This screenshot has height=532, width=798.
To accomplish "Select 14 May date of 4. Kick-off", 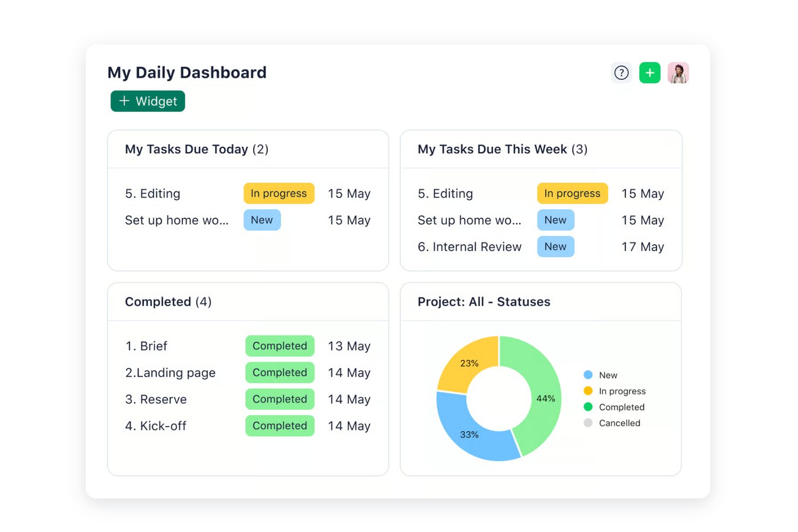I will coord(349,426).
